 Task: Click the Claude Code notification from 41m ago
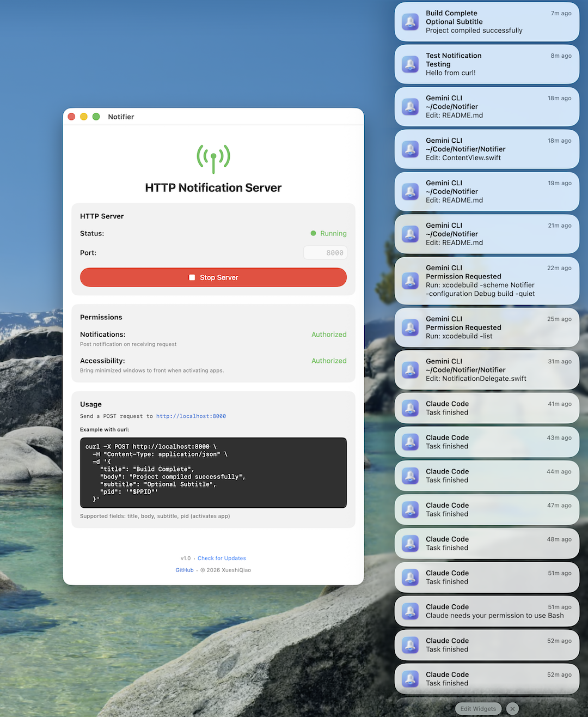(x=486, y=408)
